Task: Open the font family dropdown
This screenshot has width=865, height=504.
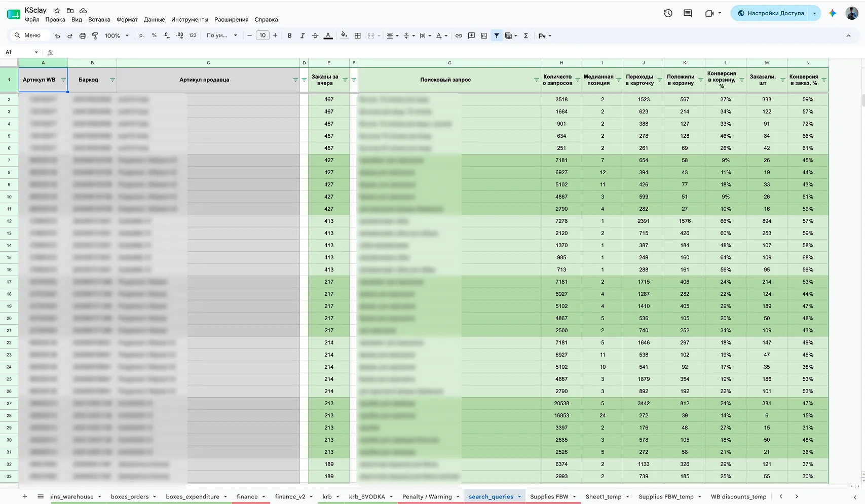Action: pyautogui.click(x=222, y=35)
